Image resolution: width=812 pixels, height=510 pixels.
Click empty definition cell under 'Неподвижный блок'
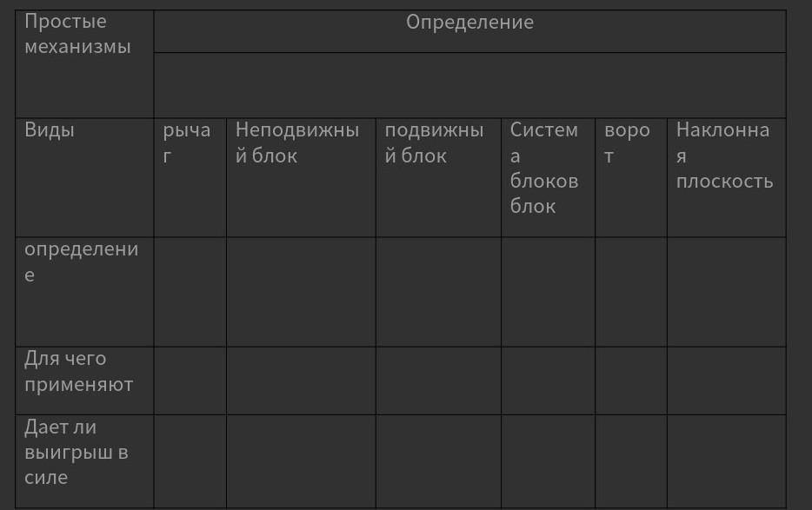pyautogui.click(x=301, y=292)
